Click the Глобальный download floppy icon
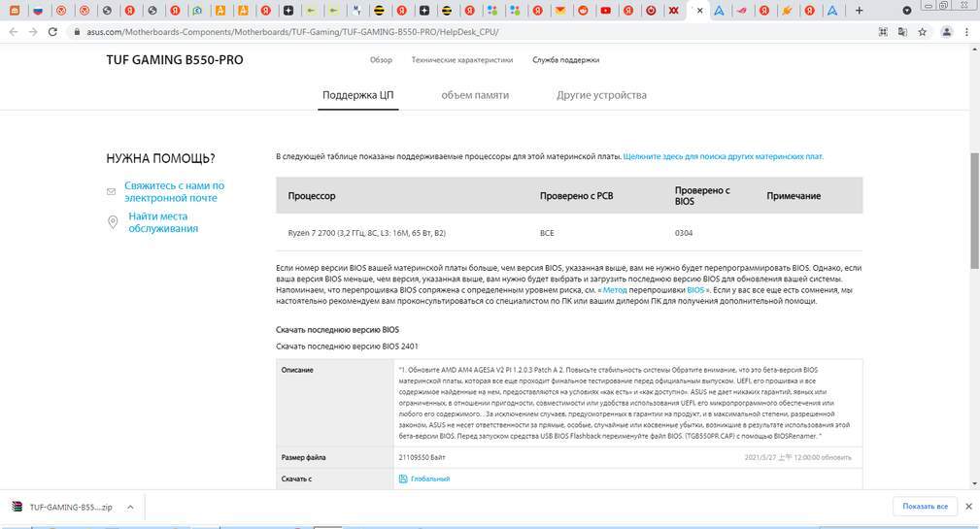Viewport: 980px width, 529px height. click(x=403, y=479)
